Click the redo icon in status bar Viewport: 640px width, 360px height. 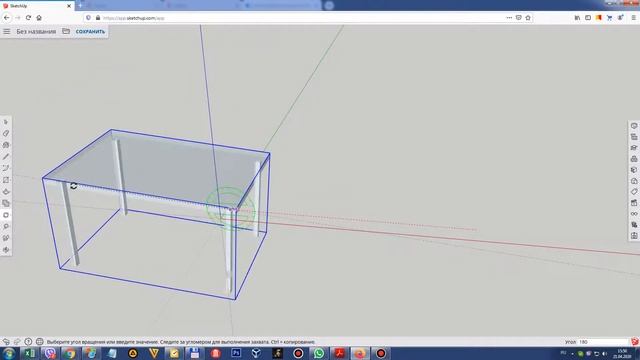tap(17, 342)
